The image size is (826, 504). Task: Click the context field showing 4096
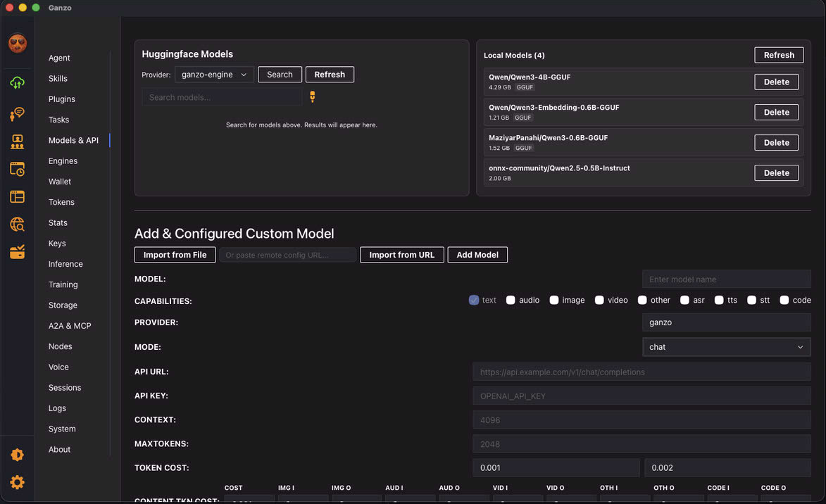[x=642, y=420]
